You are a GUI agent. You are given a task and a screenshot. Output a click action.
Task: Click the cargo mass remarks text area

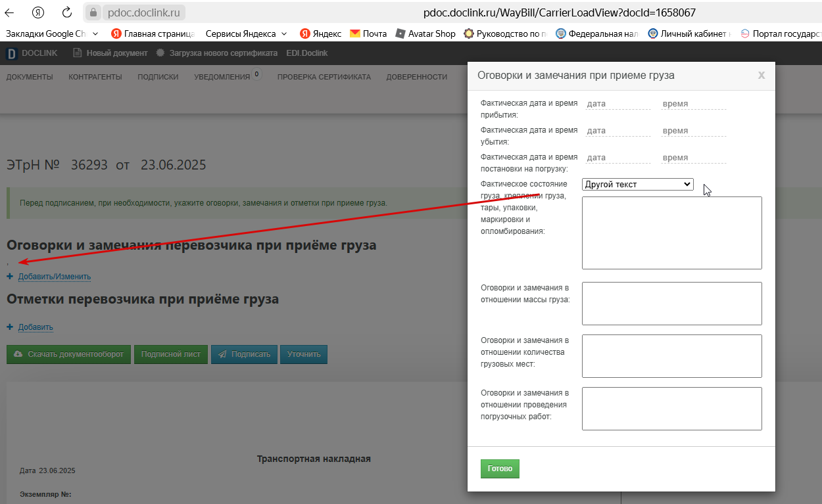671,304
